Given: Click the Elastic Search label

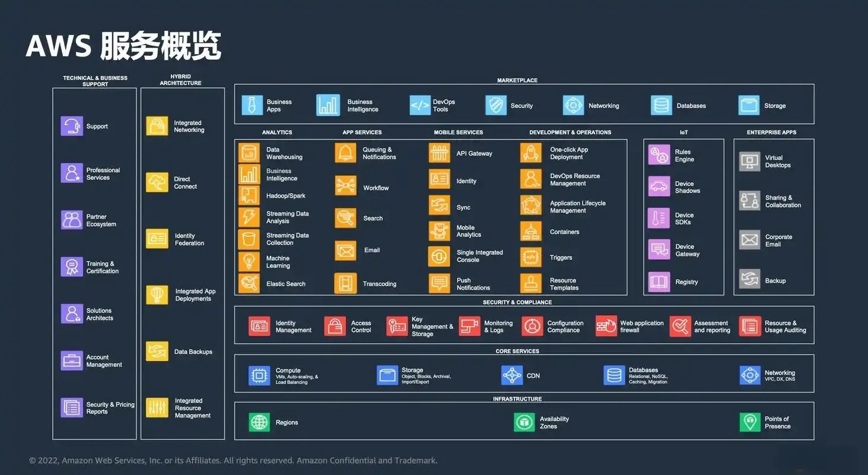Looking at the screenshot, I should pyautogui.click(x=286, y=284).
